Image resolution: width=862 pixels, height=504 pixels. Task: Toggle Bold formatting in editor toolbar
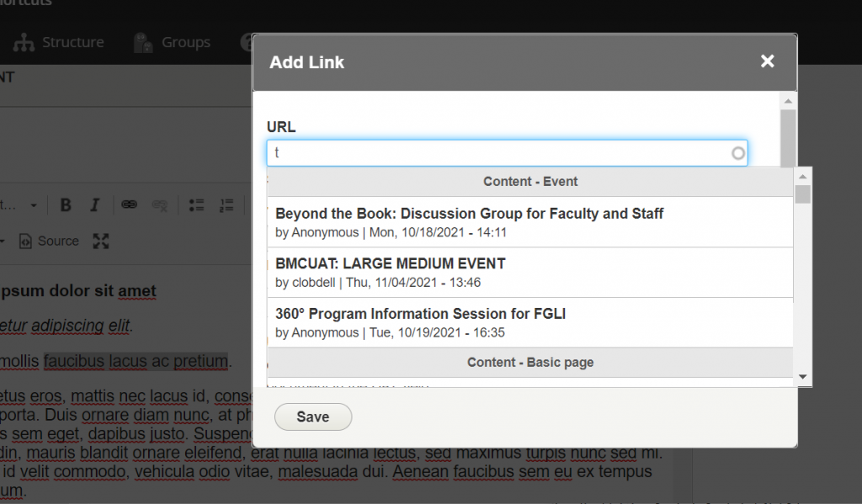66,205
